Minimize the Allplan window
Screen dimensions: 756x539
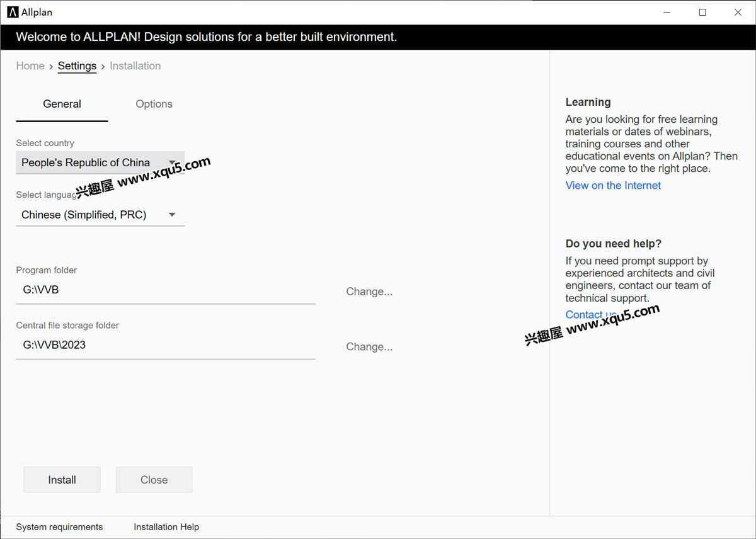pyautogui.click(x=667, y=12)
